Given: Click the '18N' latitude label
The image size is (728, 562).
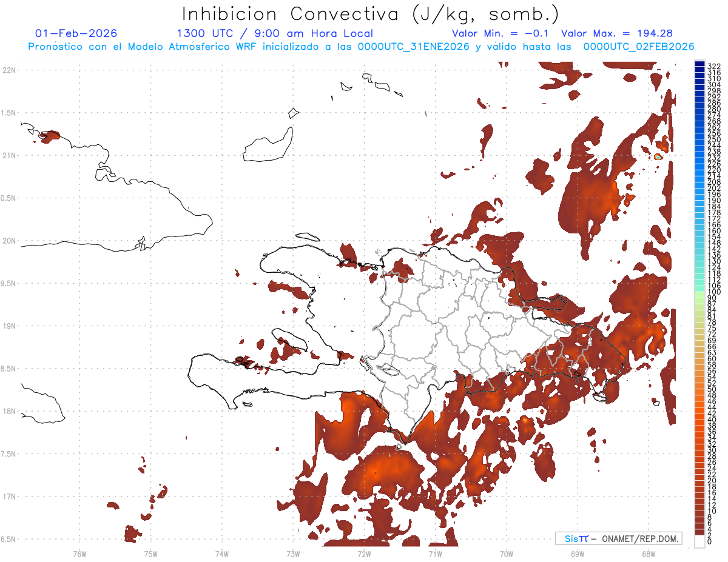Looking at the screenshot, I should pyautogui.click(x=8, y=412).
